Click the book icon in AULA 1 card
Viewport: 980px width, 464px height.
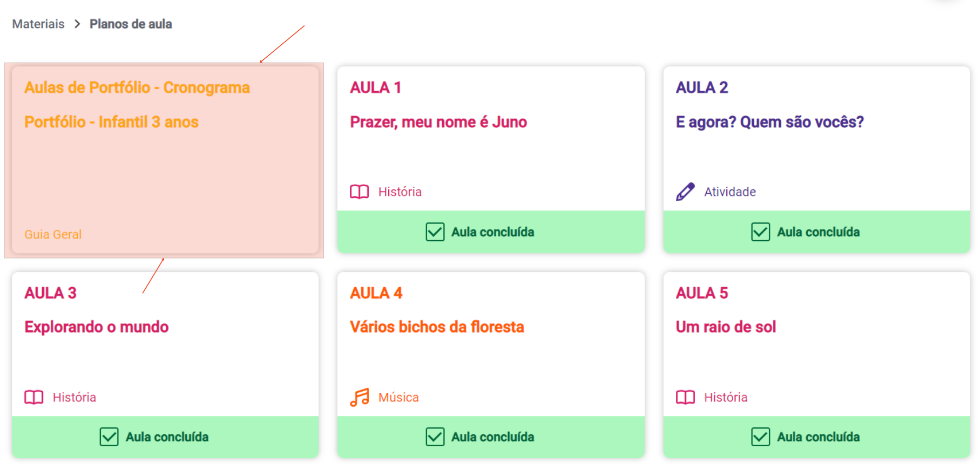pos(359,192)
